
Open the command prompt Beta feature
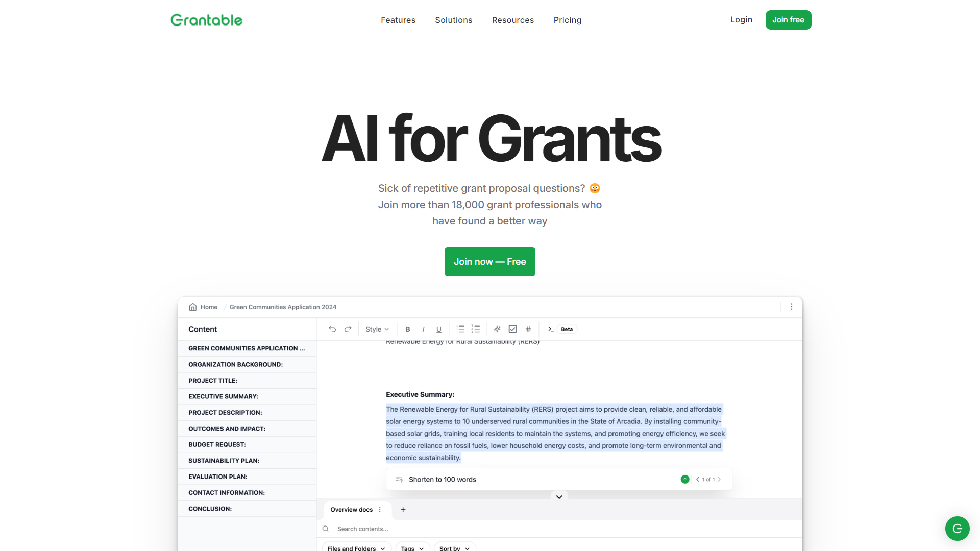[x=560, y=329]
